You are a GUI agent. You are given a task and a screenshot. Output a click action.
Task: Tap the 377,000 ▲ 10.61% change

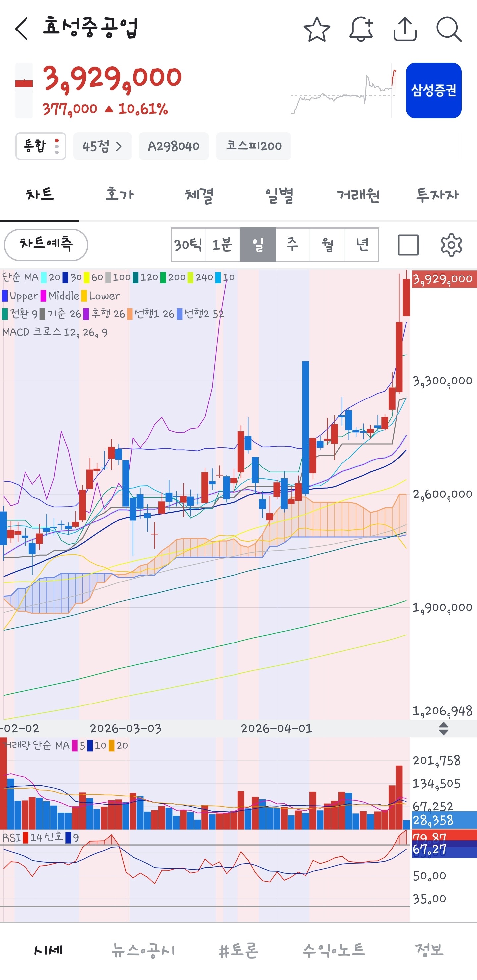tap(105, 109)
